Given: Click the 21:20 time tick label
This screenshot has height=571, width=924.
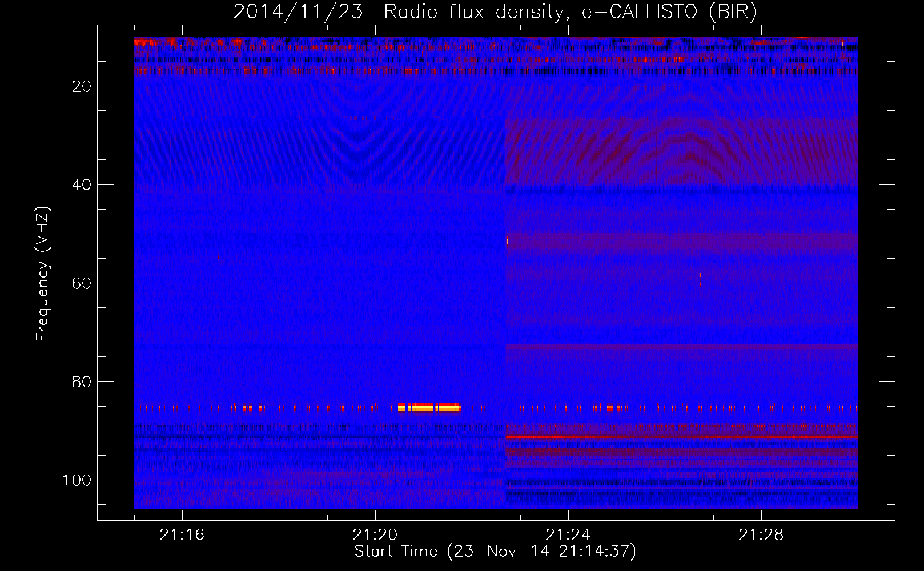Looking at the screenshot, I should (375, 535).
